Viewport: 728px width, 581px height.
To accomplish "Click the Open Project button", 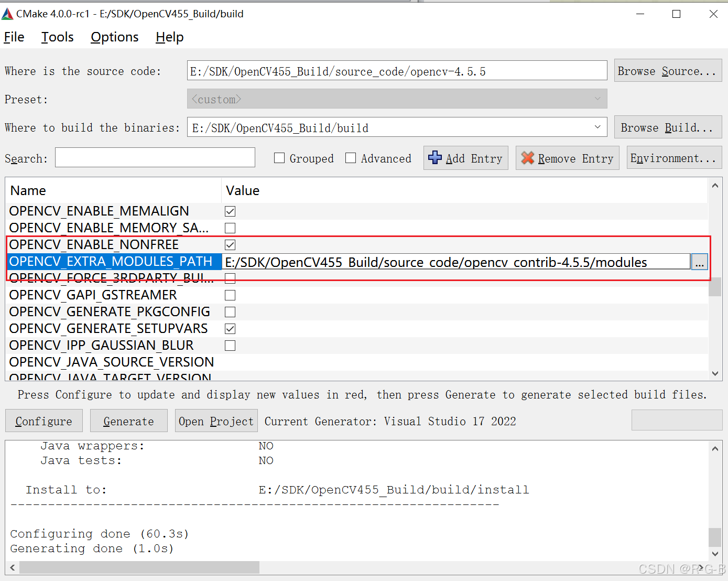I will [x=216, y=421].
